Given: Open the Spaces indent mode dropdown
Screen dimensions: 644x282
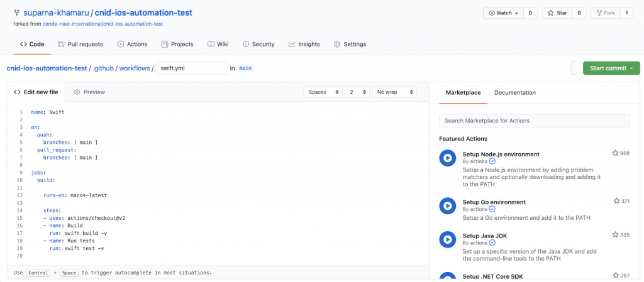Looking at the screenshot, I should click(x=323, y=92).
